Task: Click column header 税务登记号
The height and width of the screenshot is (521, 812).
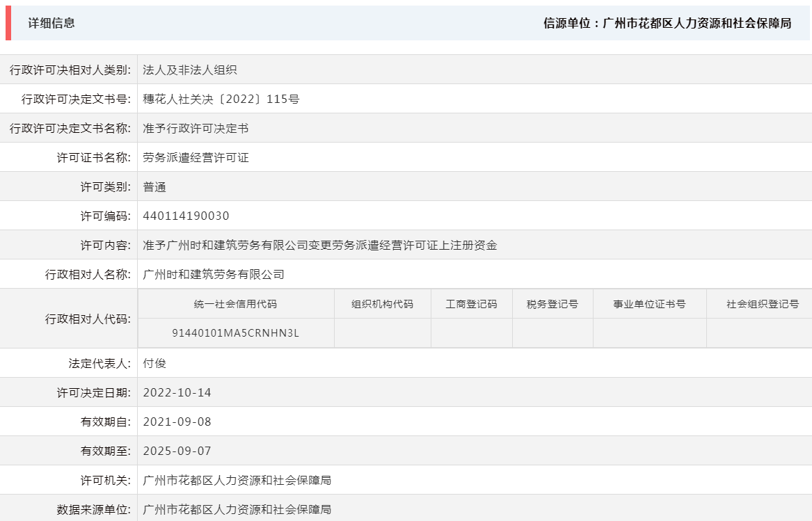Action: pos(552,304)
